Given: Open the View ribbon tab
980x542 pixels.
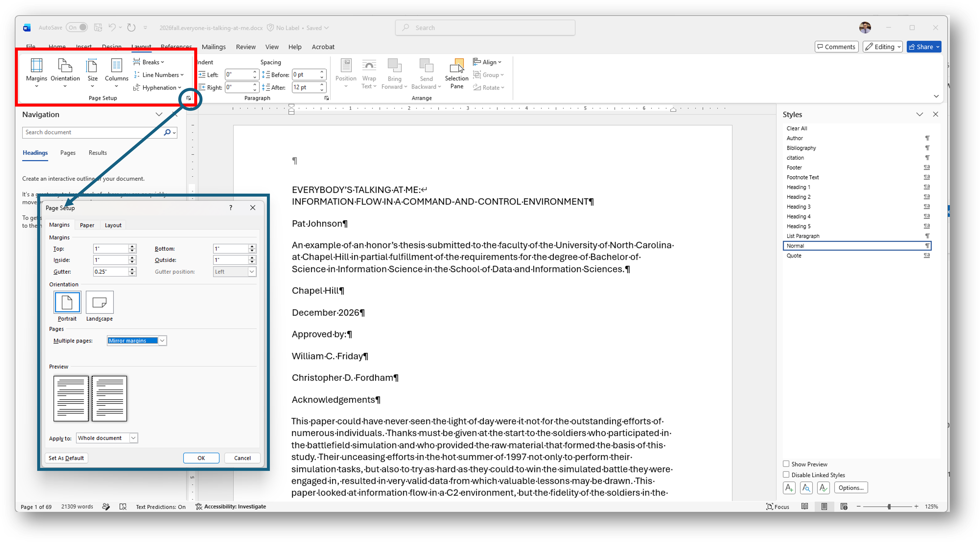Looking at the screenshot, I should [x=272, y=47].
